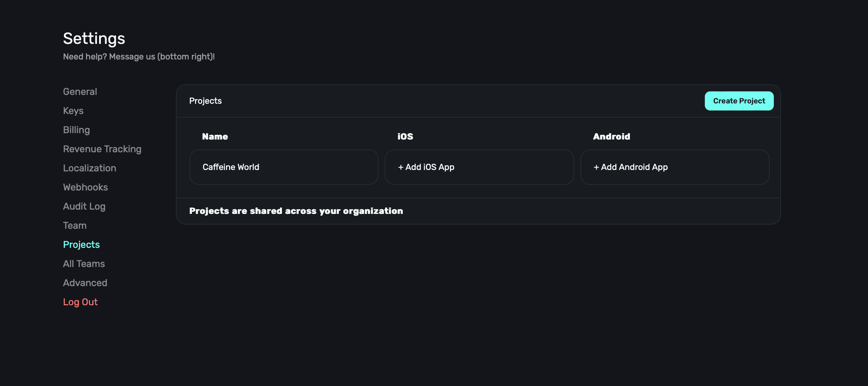Click the iOS column header

coord(405,137)
